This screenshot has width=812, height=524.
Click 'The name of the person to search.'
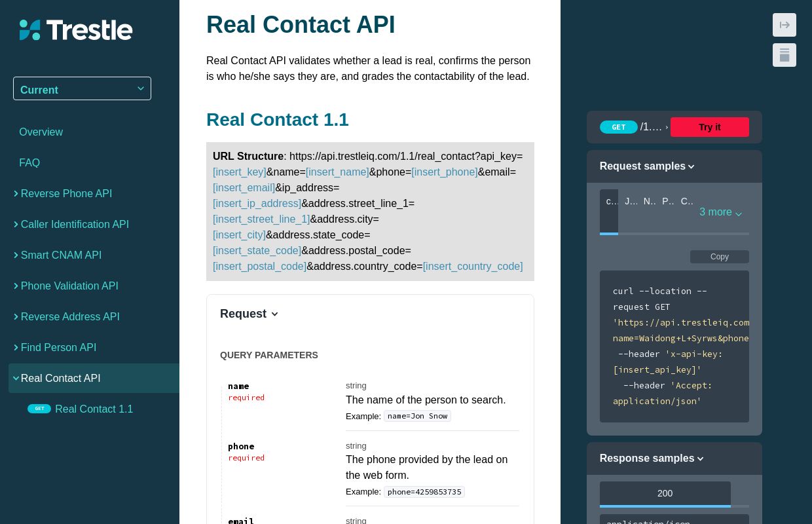[x=426, y=400]
